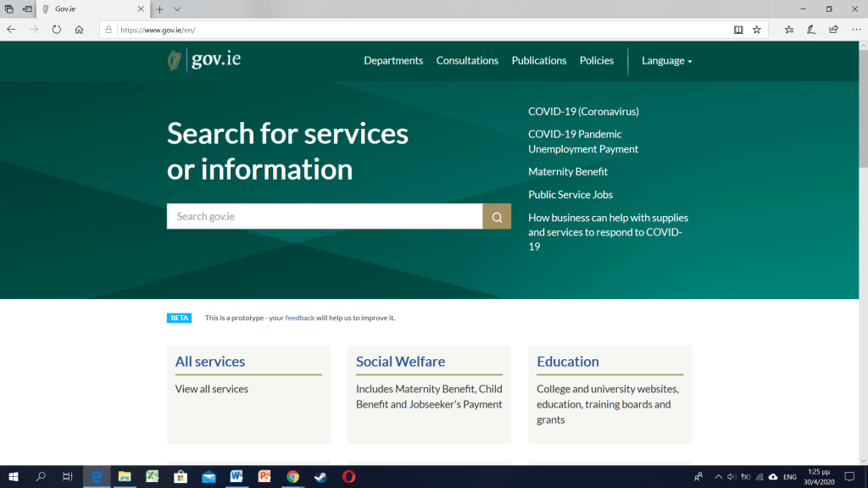The image size is (868, 488).
Task: Open the Social Welfare services card
Action: 400,362
